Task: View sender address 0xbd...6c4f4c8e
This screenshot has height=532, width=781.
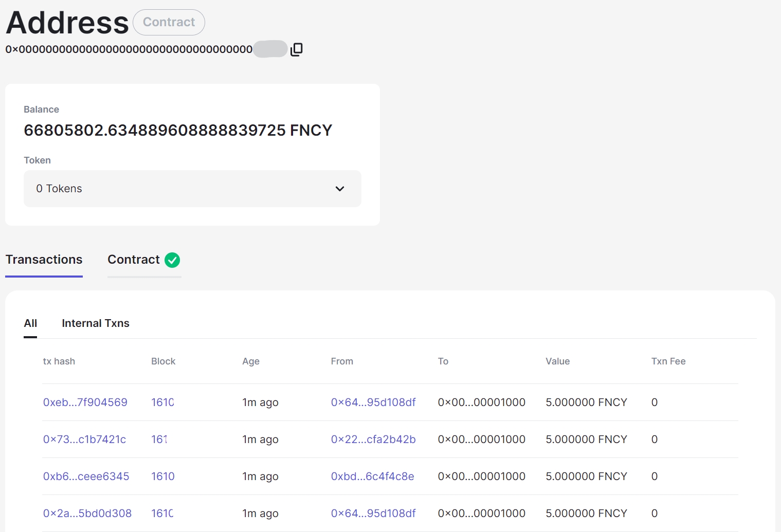Action: pos(373,476)
